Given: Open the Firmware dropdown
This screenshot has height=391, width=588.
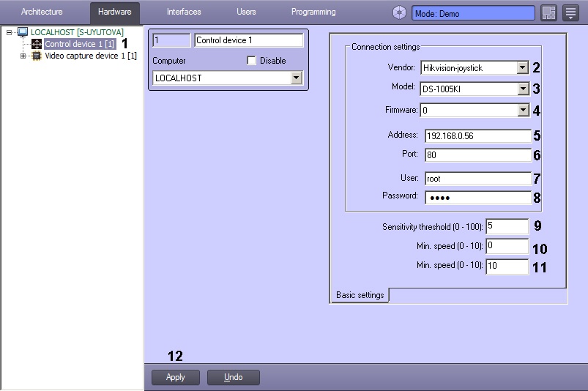Looking at the screenshot, I should pos(522,111).
